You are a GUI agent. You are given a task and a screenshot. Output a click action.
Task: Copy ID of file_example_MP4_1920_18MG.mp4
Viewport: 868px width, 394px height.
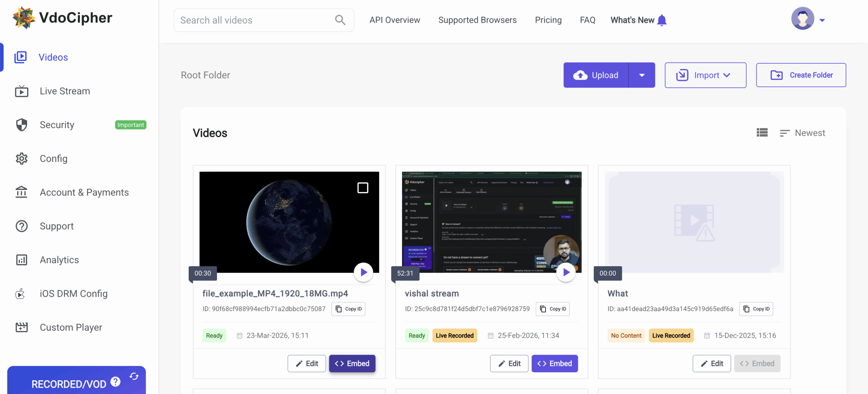[349, 309]
